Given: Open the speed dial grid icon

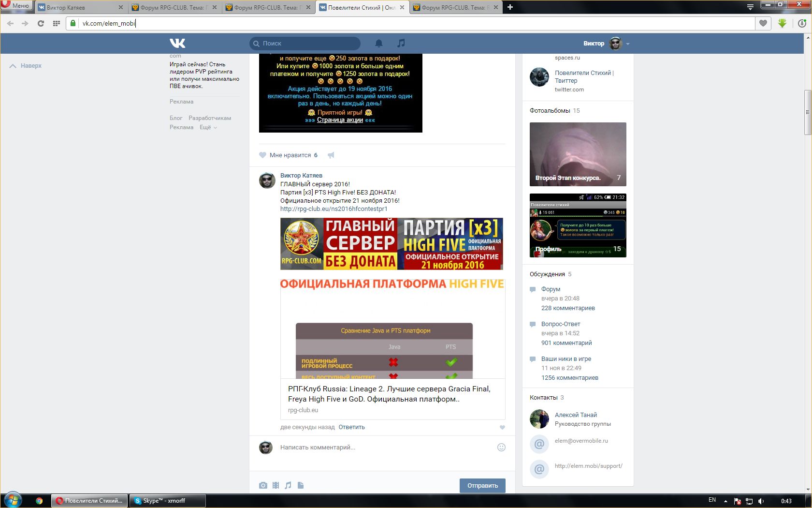Looking at the screenshot, I should point(56,23).
